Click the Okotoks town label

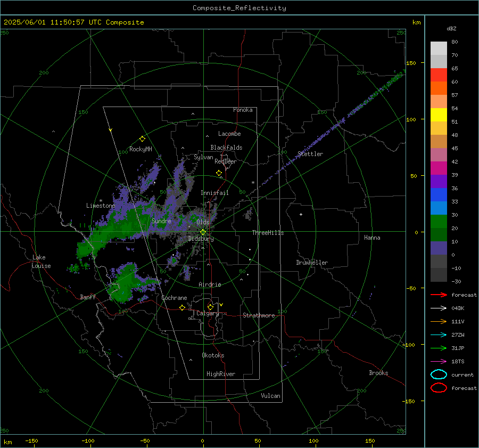point(213,355)
